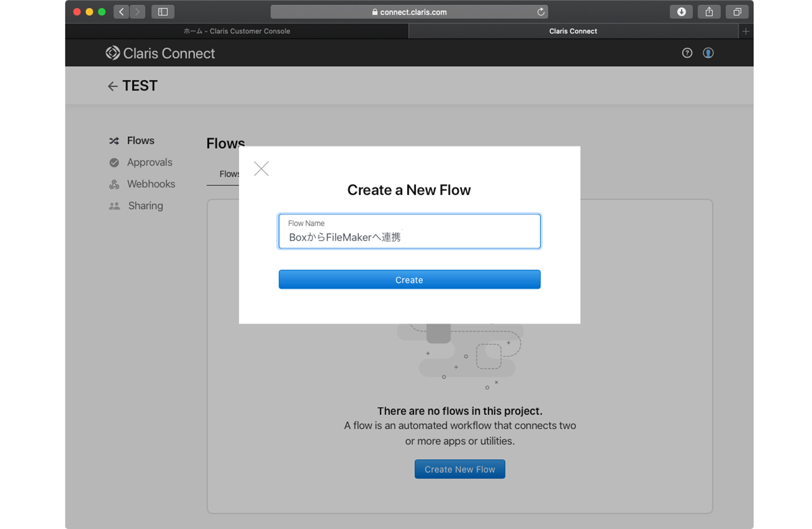Show the Safari tab overview
The image size is (812, 529).
(x=737, y=12)
